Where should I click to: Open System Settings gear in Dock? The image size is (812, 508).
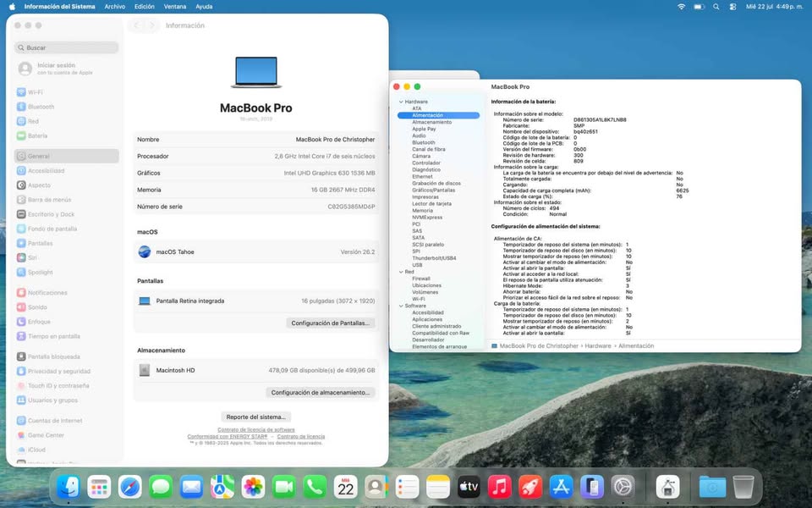coord(623,487)
